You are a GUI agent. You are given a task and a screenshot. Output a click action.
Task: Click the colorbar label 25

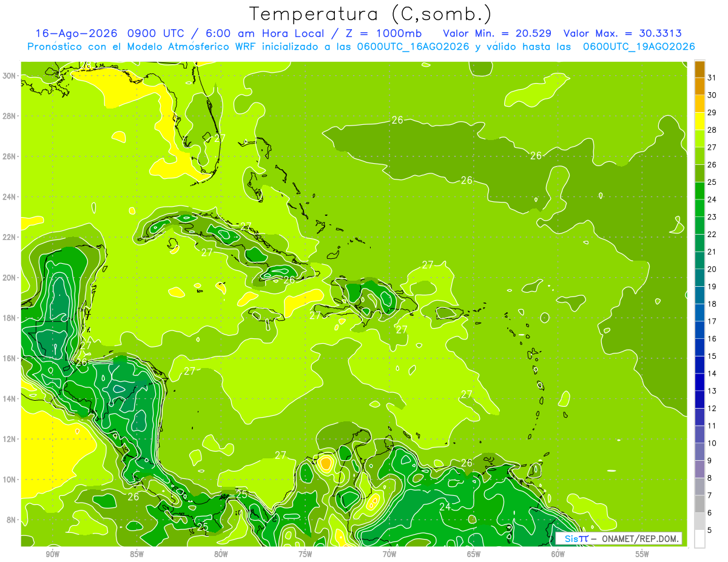click(x=712, y=182)
